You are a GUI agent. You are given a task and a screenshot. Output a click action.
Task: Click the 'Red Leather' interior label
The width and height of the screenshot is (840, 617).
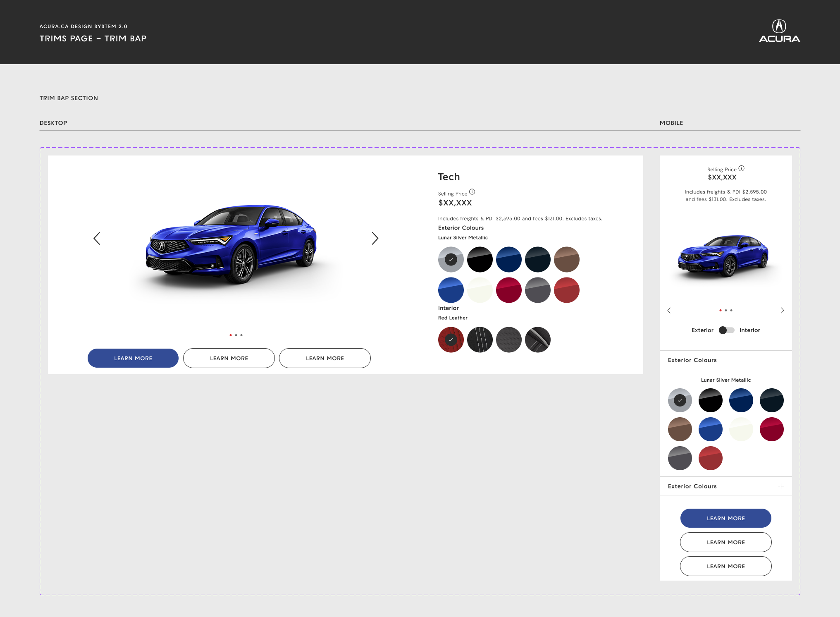tap(453, 318)
